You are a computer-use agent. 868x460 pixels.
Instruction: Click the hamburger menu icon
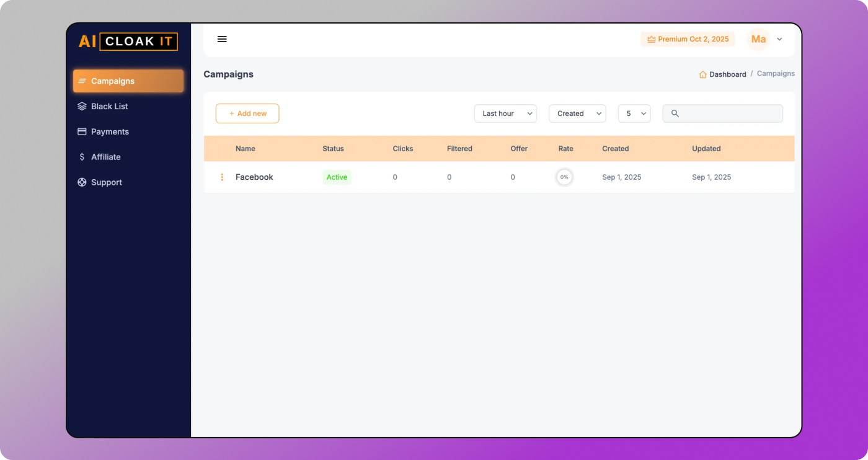click(222, 39)
